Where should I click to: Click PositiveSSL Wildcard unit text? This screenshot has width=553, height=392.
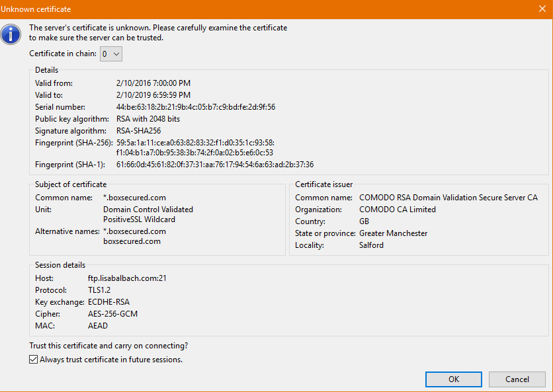point(140,219)
